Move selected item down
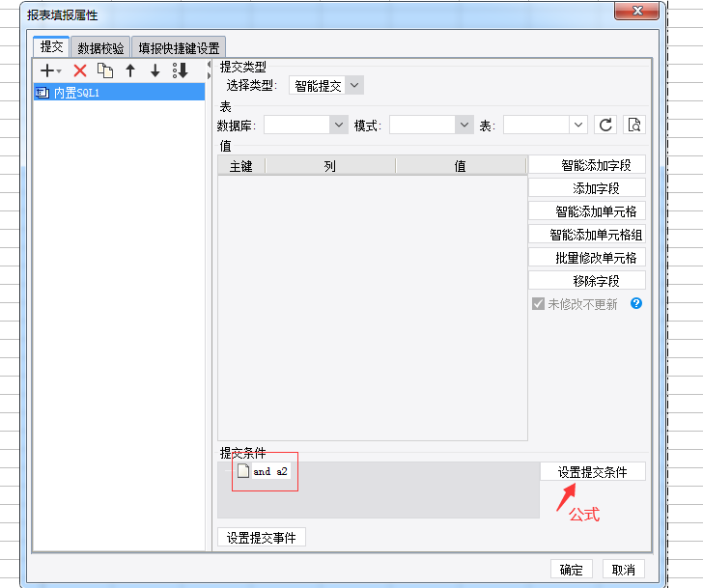The height and width of the screenshot is (588, 703). (x=155, y=70)
